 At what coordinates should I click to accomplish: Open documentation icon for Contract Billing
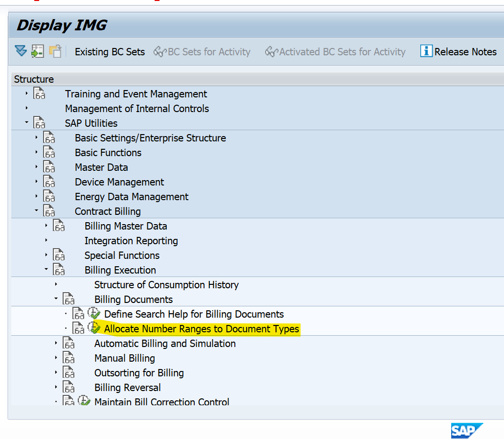tap(49, 211)
